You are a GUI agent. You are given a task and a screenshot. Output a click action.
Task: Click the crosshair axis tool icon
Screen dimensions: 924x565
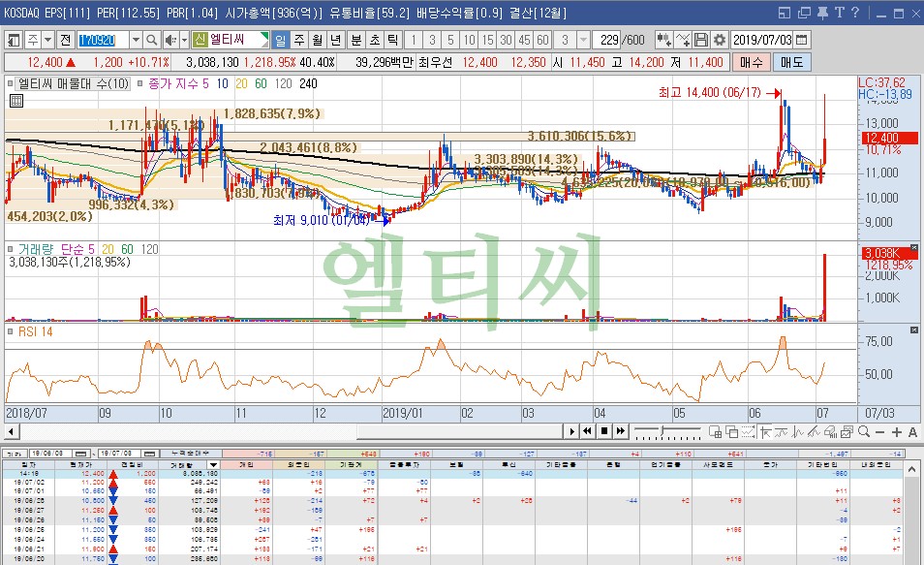(x=765, y=432)
